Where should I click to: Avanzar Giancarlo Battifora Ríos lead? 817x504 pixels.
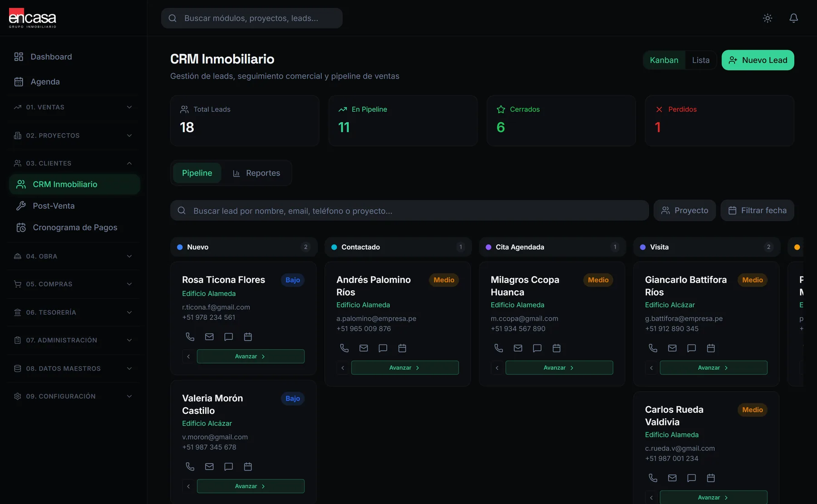coord(714,367)
